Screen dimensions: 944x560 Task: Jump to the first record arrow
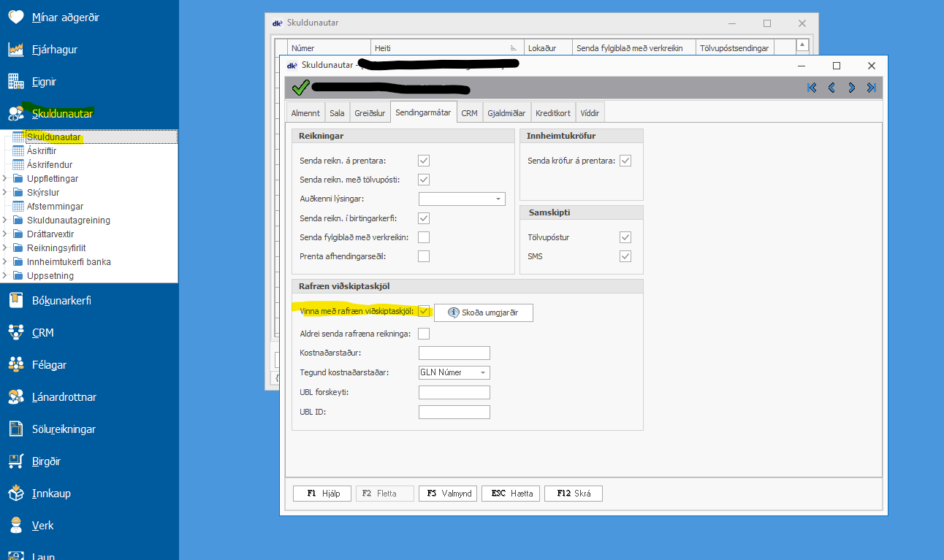[812, 88]
